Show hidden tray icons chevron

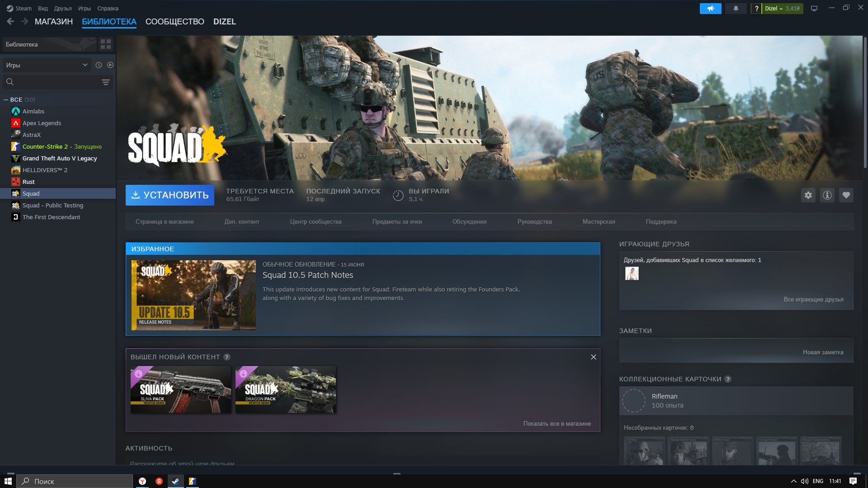pos(793,481)
